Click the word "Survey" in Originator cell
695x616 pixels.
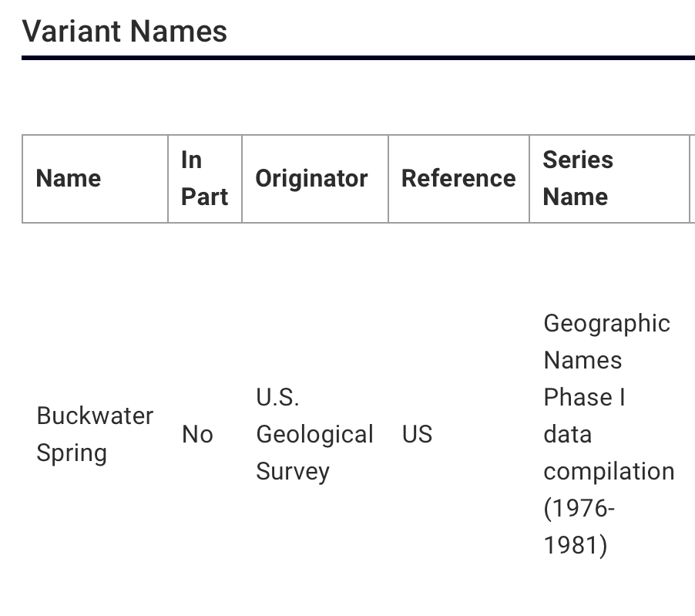pyautogui.click(x=292, y=471)
